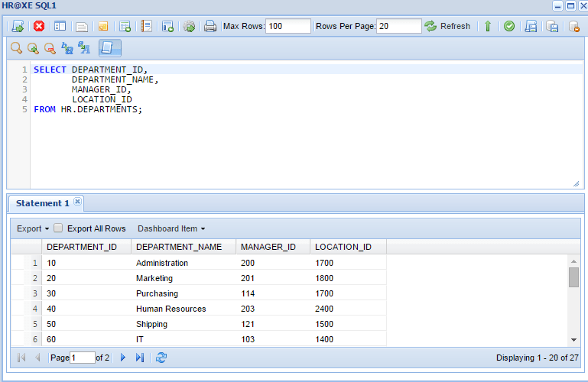Open the Export dropdown menu

[x=33, y=228]
